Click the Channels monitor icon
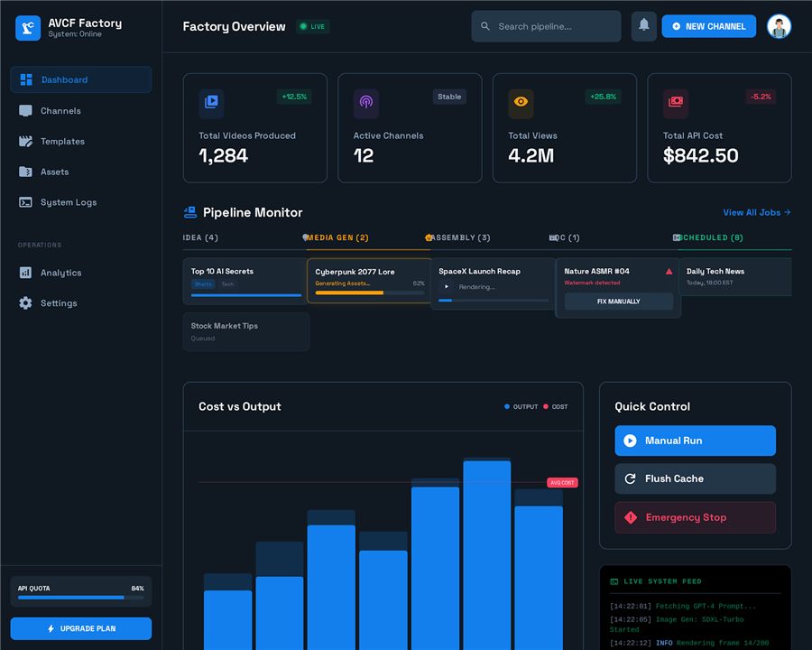The height and width of the screenshot is (650, 812). coord(25,111)
